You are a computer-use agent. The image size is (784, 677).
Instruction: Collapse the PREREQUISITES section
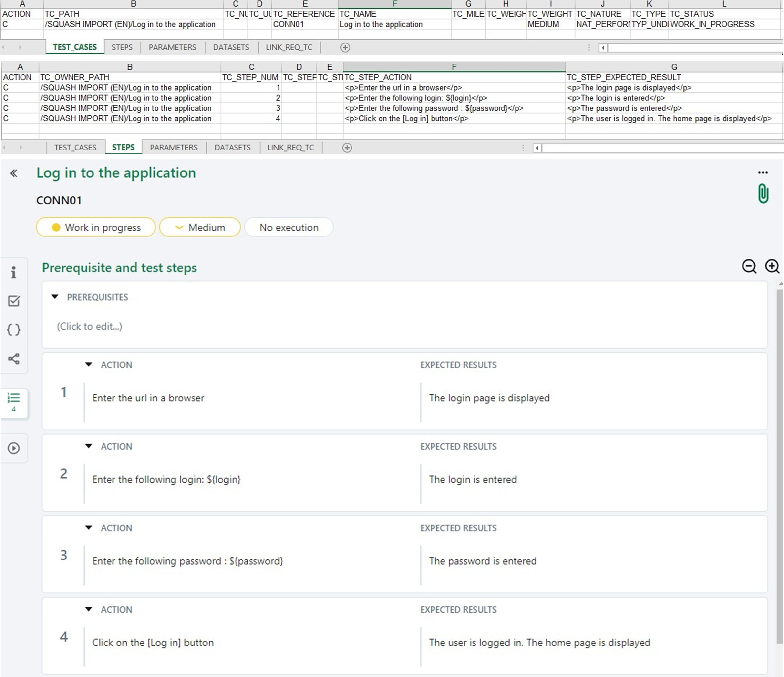[55, 297]
